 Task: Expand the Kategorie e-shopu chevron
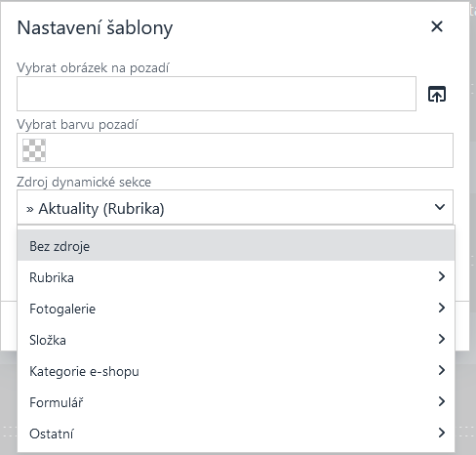(x=441, y=370)
